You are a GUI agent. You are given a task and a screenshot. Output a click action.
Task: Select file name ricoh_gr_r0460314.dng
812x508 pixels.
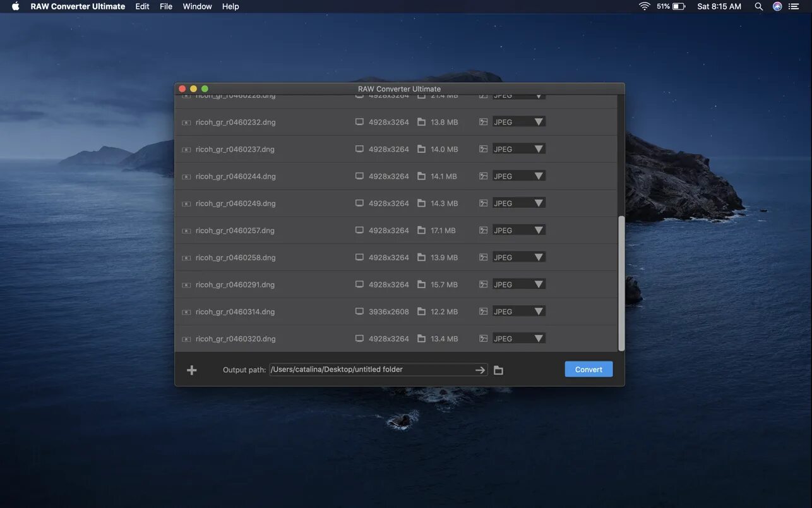[235, 313]
